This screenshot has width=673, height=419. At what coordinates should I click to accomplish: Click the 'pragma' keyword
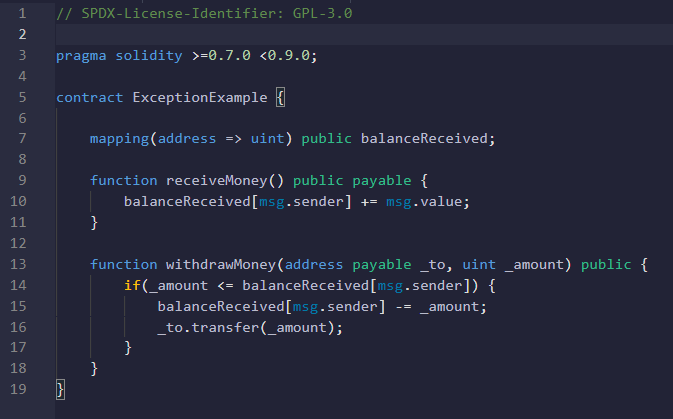(x=81, y=56)
